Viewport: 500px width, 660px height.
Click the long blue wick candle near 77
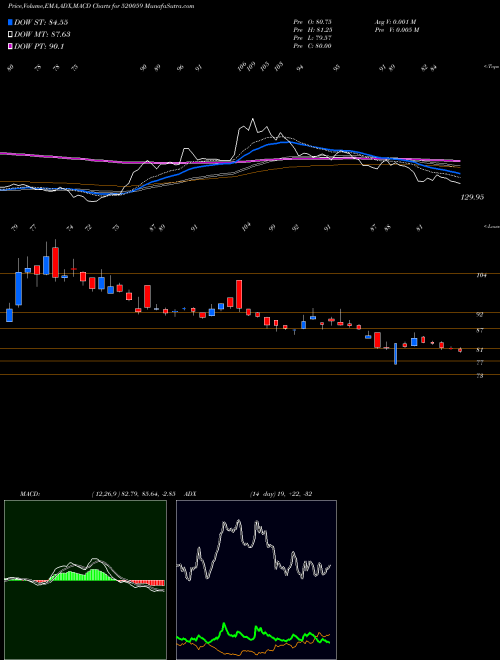pyautogui.click(x=396, y=354)
